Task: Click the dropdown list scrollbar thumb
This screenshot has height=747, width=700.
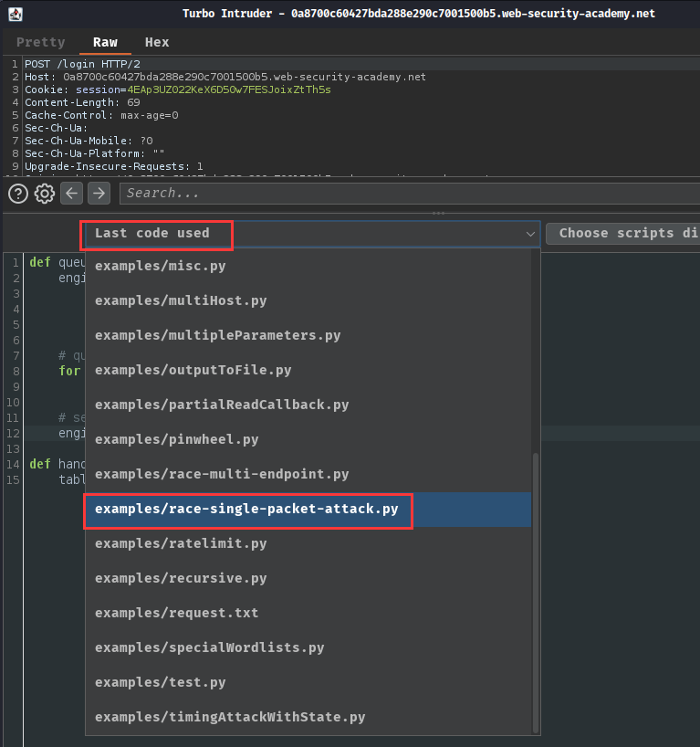Action: coord(536,593)
